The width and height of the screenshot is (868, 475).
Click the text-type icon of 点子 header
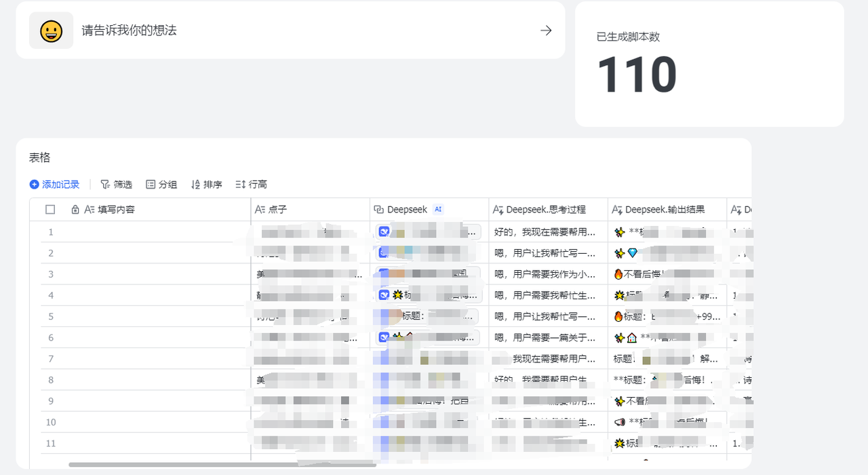click(x=260, y=210)
